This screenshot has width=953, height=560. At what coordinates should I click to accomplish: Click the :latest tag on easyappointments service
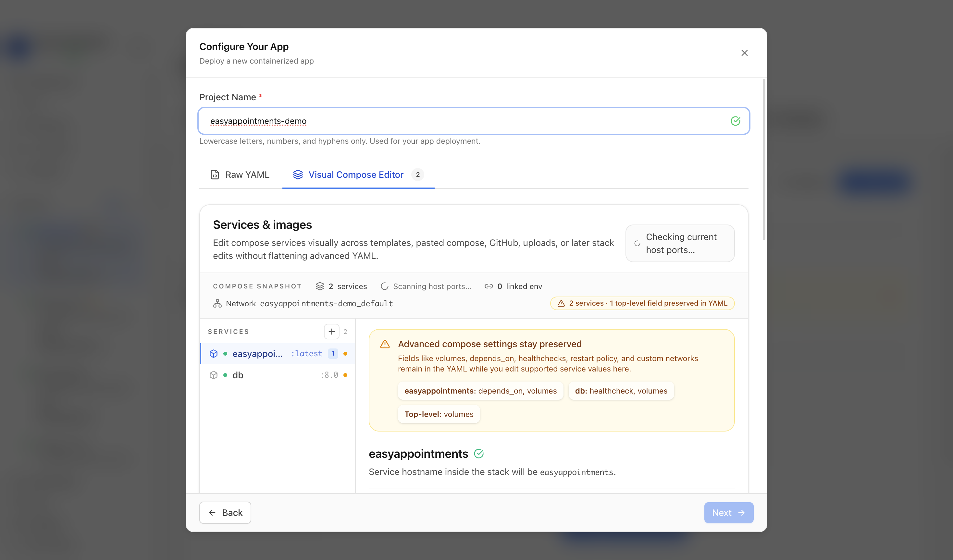pos(306,354)
